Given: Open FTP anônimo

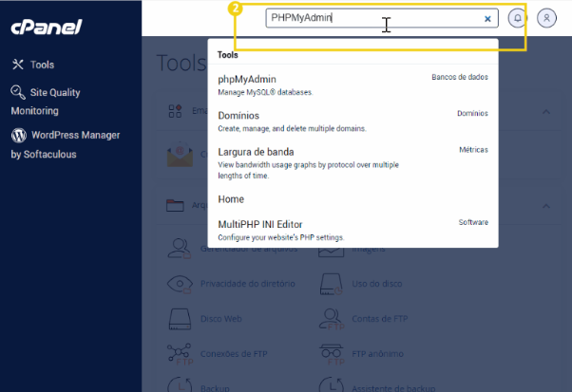Looking at the screenshot, I should pyautogui.click(x=377, y=354).
